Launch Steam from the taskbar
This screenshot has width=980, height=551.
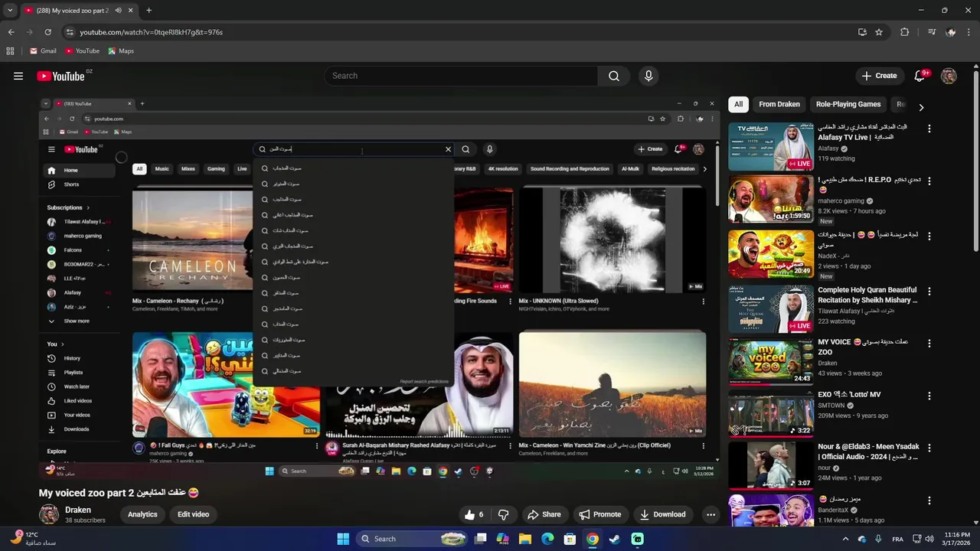(615, 539)
